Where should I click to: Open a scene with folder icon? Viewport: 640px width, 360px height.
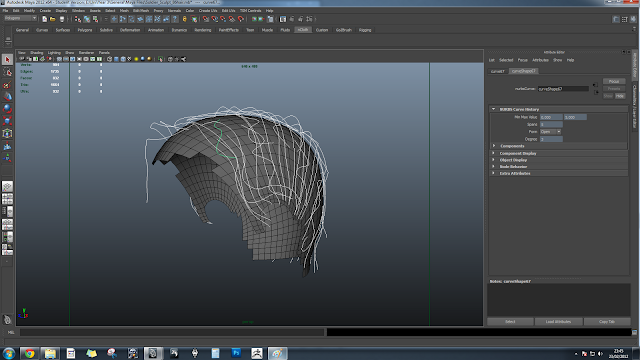53,19
